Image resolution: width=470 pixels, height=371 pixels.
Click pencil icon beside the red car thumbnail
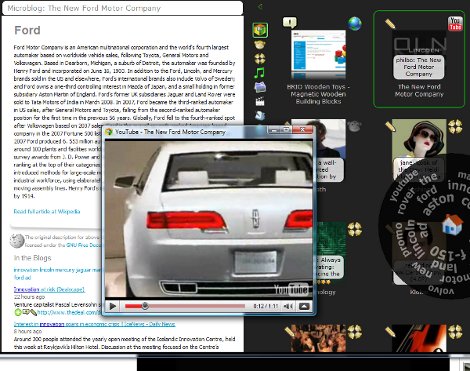tap(390, 331)
